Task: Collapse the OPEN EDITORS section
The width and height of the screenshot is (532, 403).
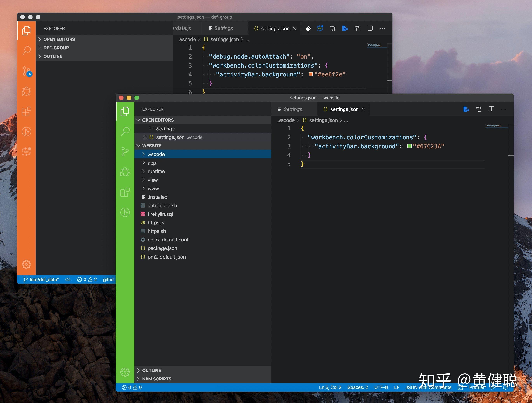Action: tap(158, 120)
